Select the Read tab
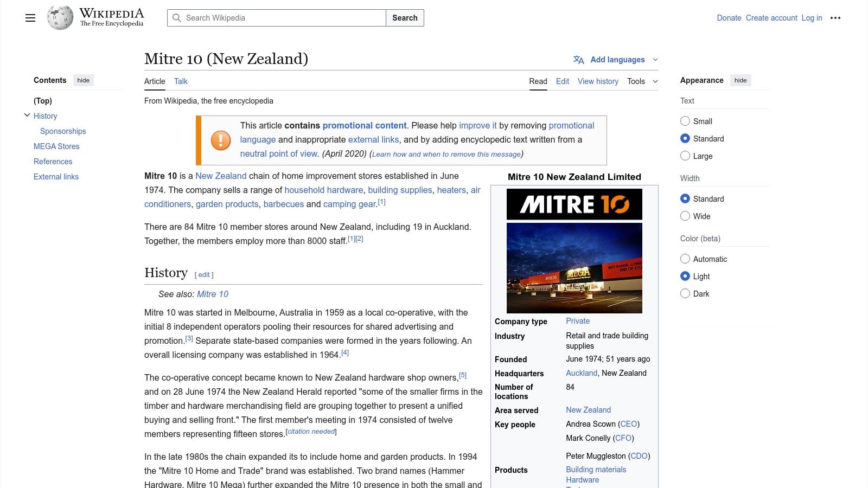 tap(538, 81)
